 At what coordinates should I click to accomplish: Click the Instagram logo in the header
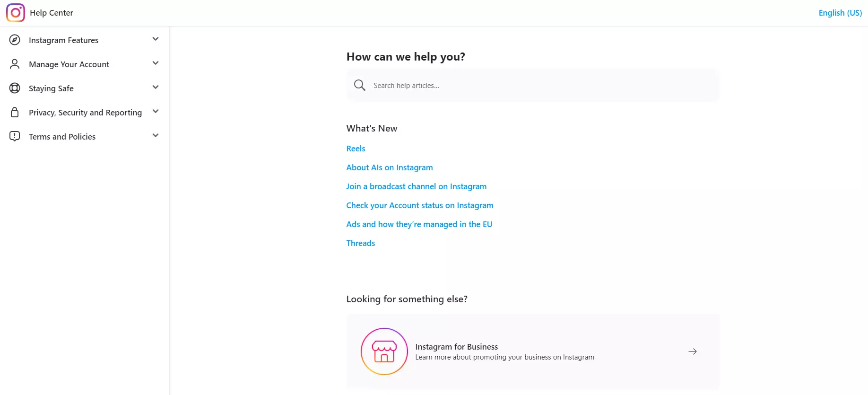[x=15, y=13]
